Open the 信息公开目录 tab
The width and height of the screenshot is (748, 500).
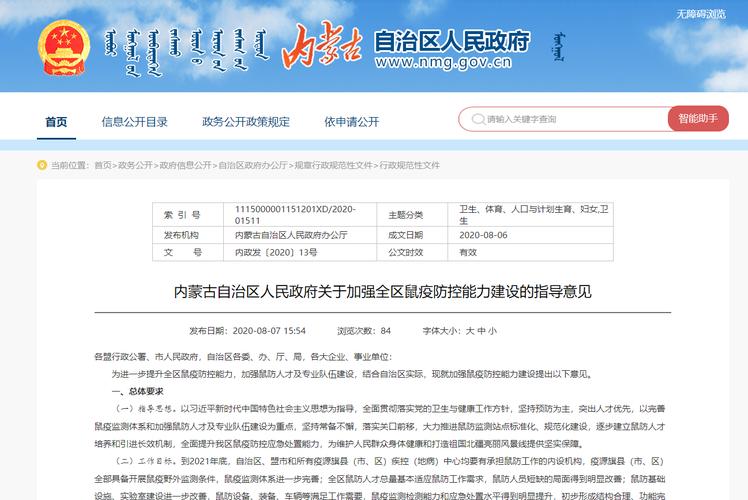(135, 122)
